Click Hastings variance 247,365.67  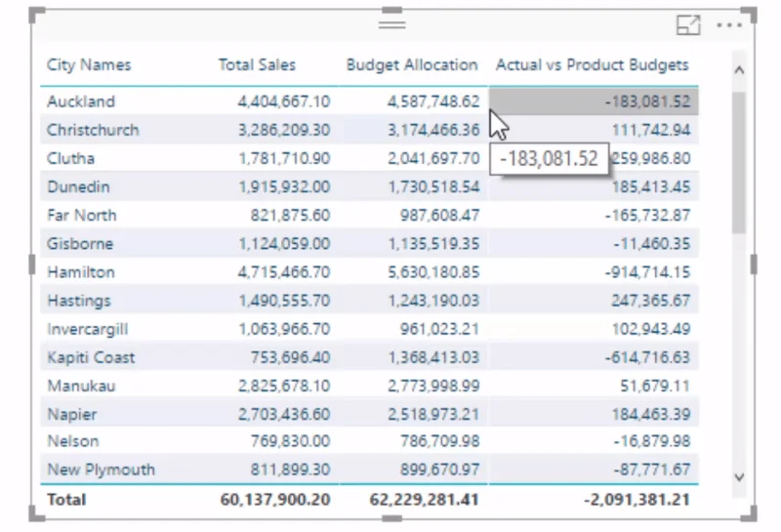pos(651,301)
